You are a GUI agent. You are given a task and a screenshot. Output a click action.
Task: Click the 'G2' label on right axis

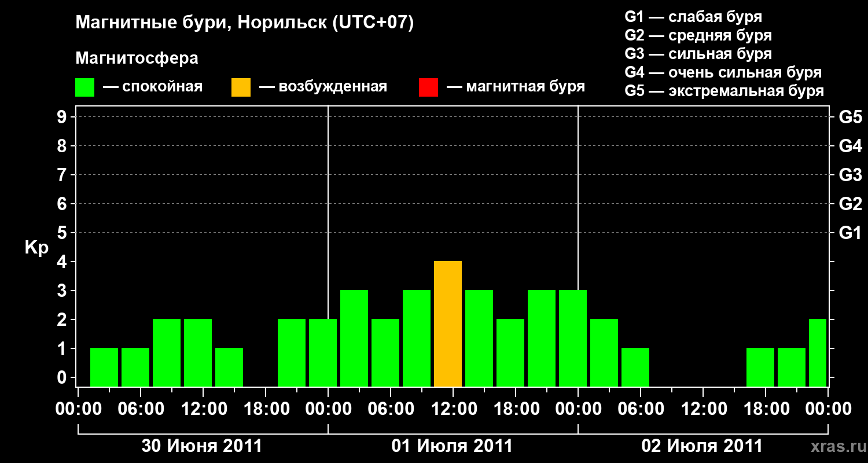851,204
